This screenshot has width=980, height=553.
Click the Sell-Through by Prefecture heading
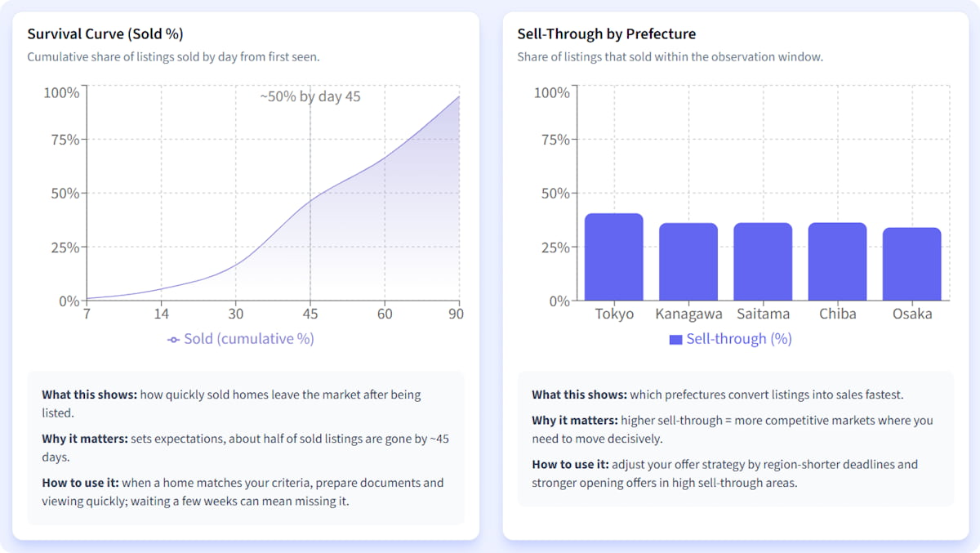(606, 34)
